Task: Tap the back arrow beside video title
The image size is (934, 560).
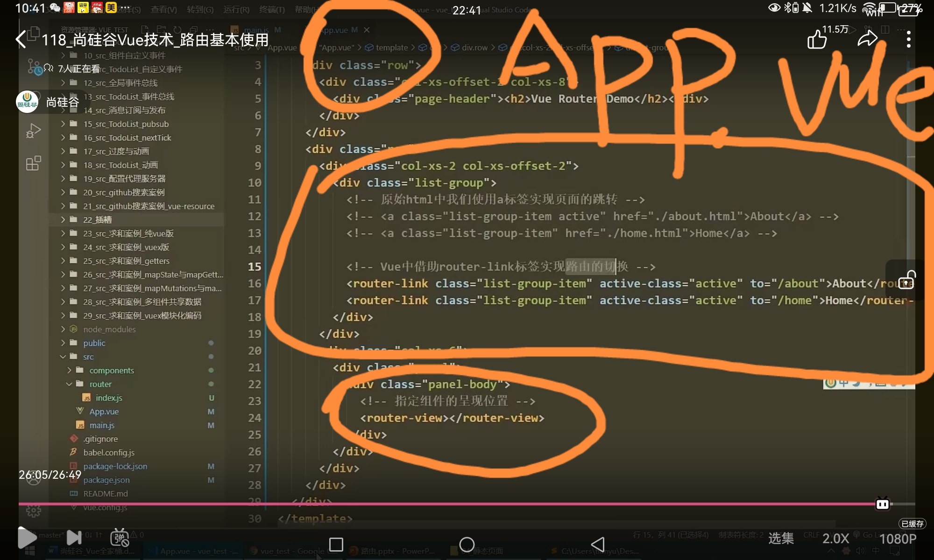Action: pos(21,40)
